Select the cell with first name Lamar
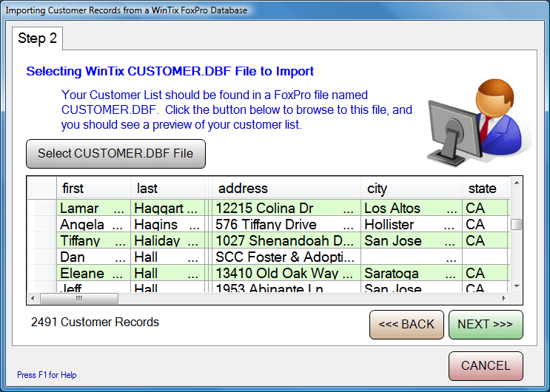The width and height of the screenshot is (550, 392). (93, 208)
